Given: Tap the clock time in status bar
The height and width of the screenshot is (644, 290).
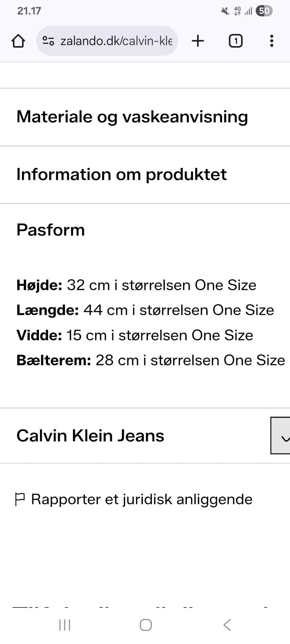Looking at the screenshot, I should click(29, 11).
